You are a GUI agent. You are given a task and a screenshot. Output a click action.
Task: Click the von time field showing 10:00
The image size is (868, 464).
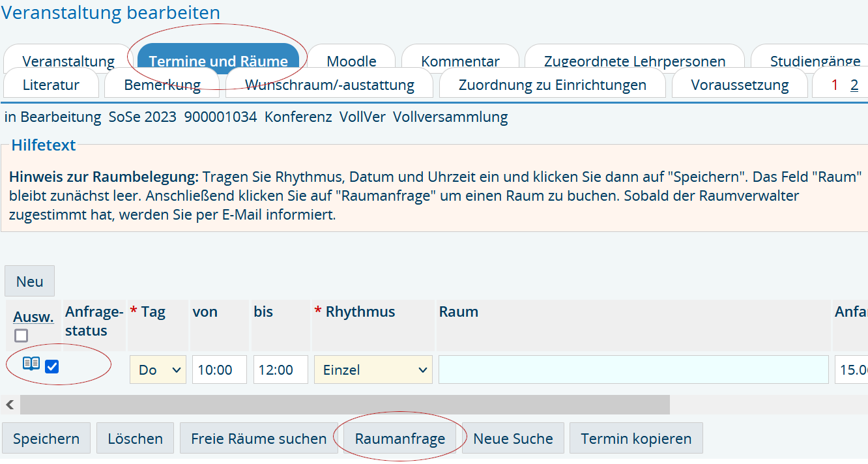(220, 370)
